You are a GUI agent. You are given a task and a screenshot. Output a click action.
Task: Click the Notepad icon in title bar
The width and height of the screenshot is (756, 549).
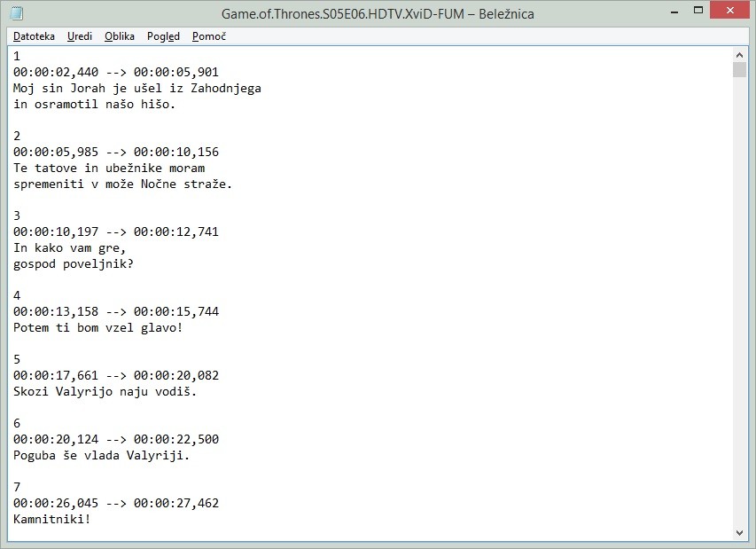(x=16, y=13)
